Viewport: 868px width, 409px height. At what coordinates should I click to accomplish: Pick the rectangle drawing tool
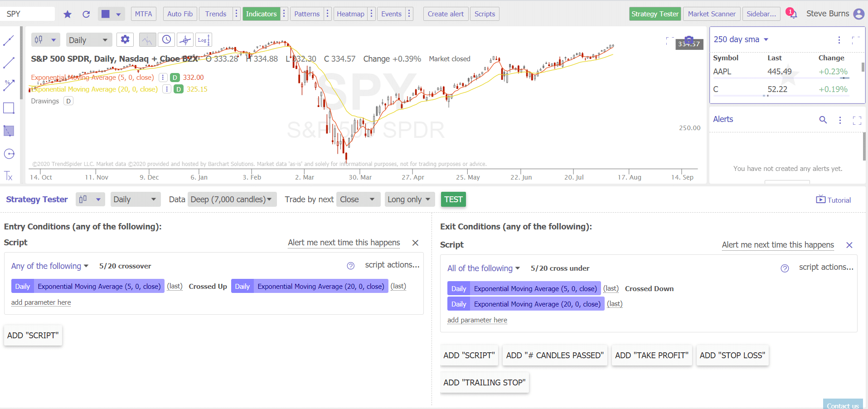(x=9, y=108)
